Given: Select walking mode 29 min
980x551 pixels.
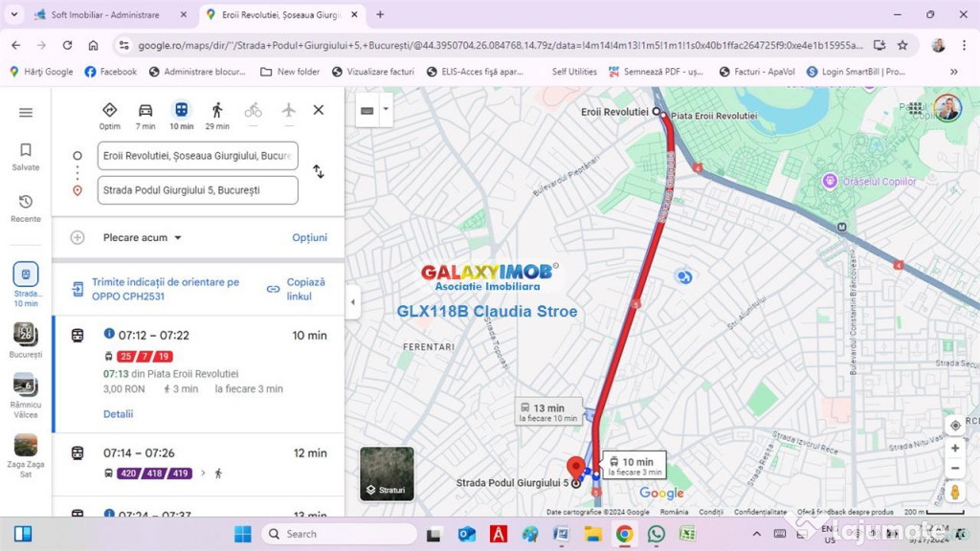Looking at the screenshot, I should 217,116.
